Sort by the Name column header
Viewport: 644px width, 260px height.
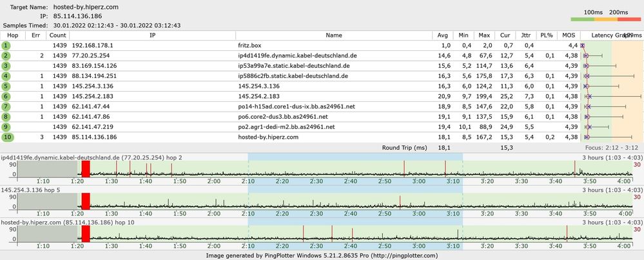334,35
